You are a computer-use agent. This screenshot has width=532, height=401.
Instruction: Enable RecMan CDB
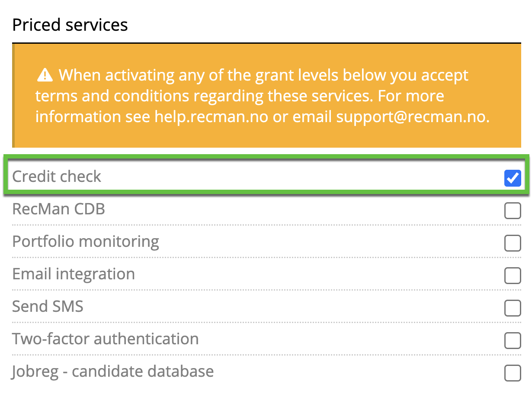point(513,211)
